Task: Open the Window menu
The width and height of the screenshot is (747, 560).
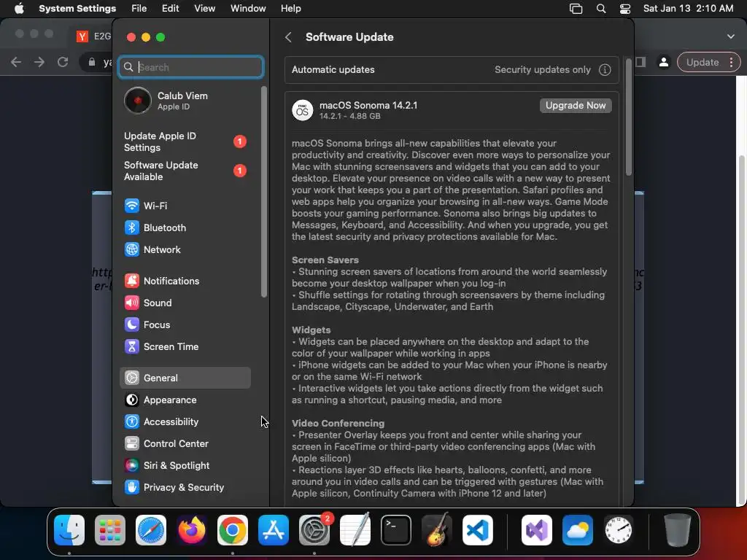Action: (x=248, y=9)
